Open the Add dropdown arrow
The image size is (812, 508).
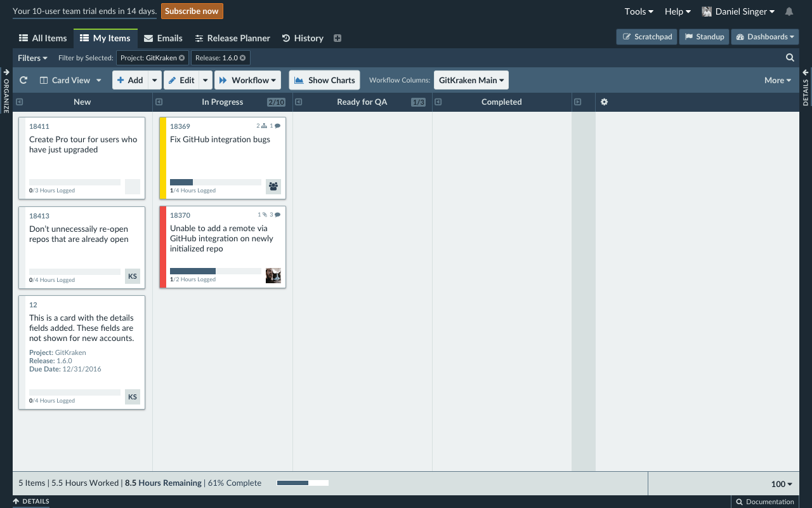155,80
